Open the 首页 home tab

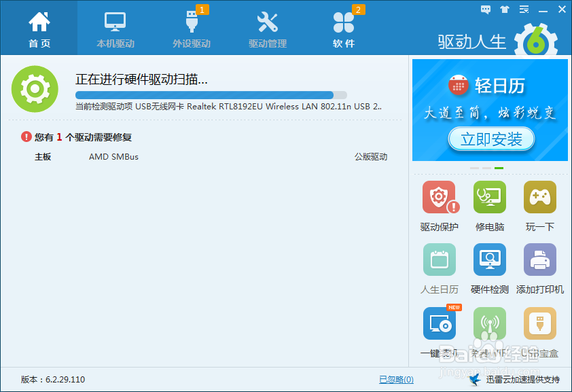tap(39, 29)
